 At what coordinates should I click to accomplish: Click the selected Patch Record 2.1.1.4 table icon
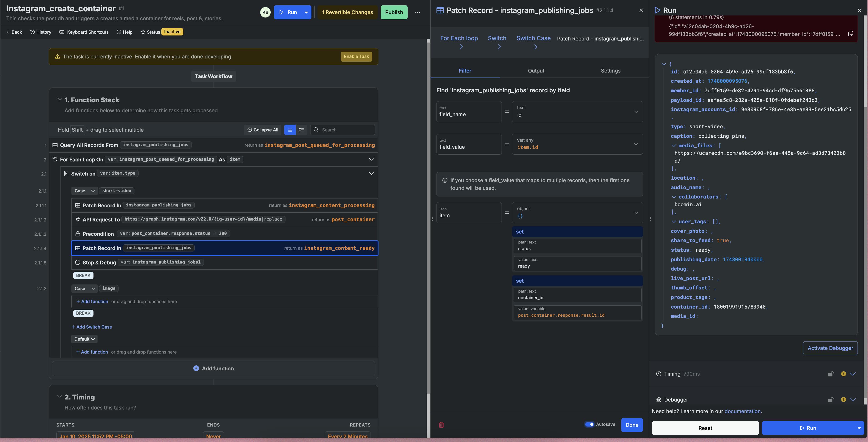click(78, 248)
